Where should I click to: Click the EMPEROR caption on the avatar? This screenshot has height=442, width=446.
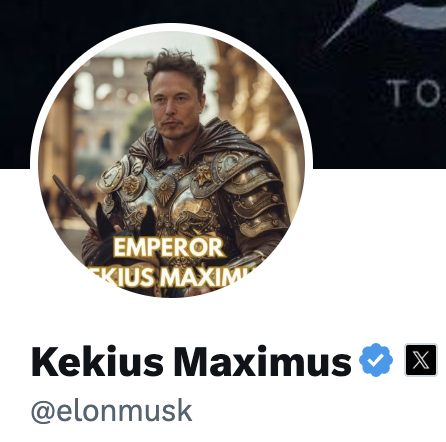[x=169, y=248]
